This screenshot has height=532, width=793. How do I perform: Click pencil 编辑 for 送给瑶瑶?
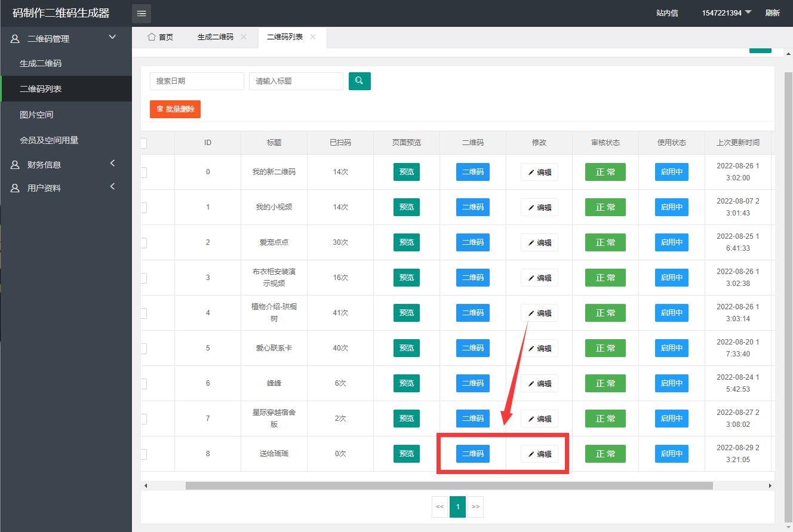click(x=539, y=454)
